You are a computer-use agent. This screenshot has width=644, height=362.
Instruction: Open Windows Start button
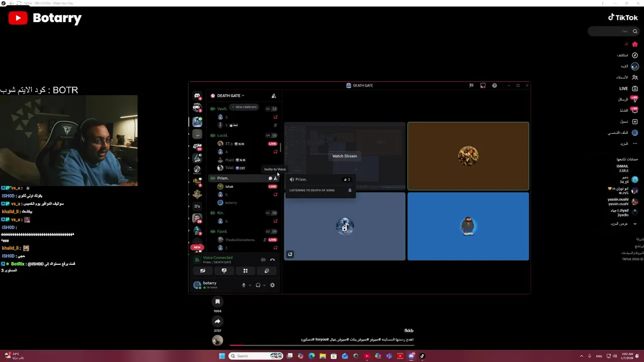pos(222,356)
